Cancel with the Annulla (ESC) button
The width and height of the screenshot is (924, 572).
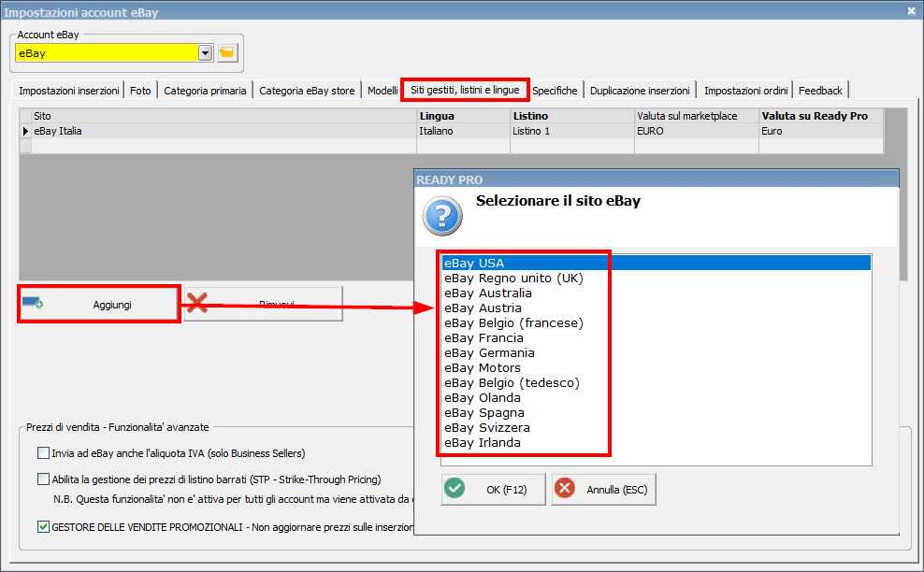tap(603, 489)
